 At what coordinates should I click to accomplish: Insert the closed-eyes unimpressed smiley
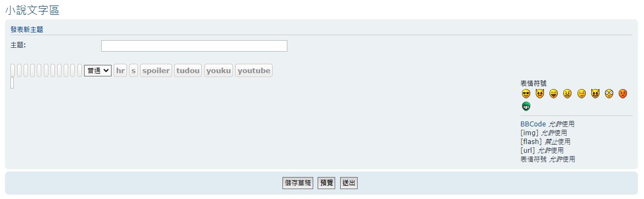point(581,94)
